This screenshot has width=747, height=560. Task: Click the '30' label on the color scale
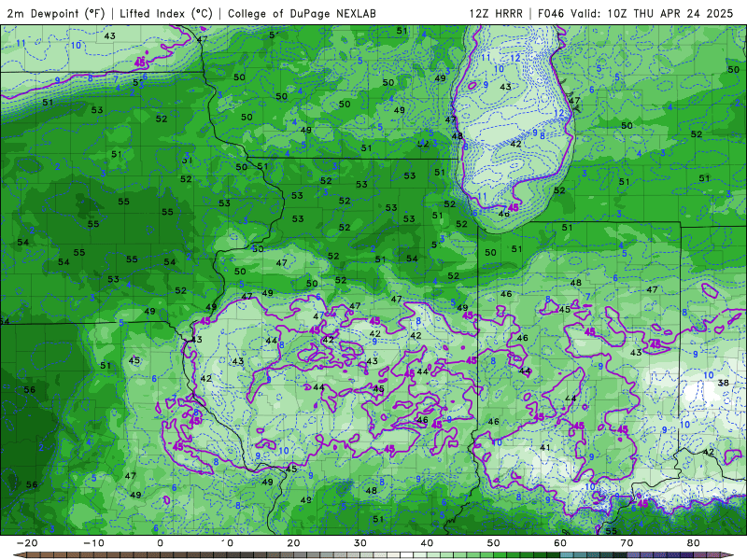pyautogui.click(x=360, y=543)
